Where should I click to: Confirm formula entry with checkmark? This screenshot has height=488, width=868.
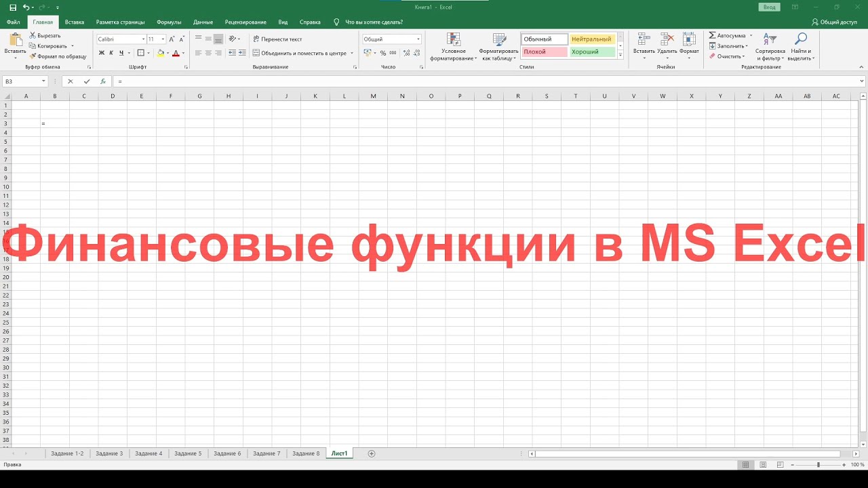point(86,81)
